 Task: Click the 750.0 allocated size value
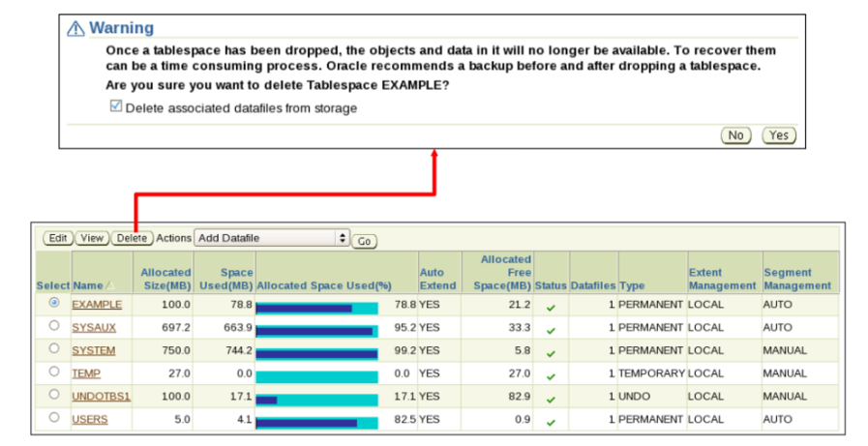coord(176,350)
